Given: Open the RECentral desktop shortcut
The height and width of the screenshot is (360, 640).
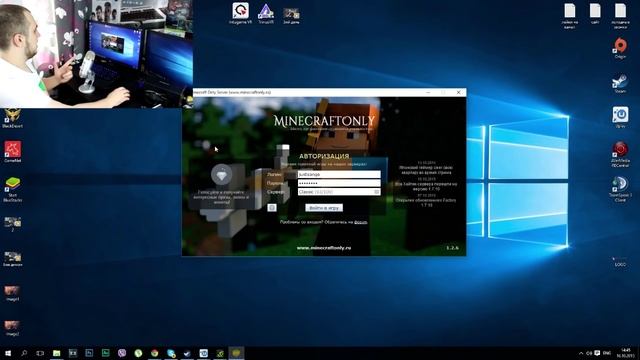Looking at the screenshot, I should (620, 154).
